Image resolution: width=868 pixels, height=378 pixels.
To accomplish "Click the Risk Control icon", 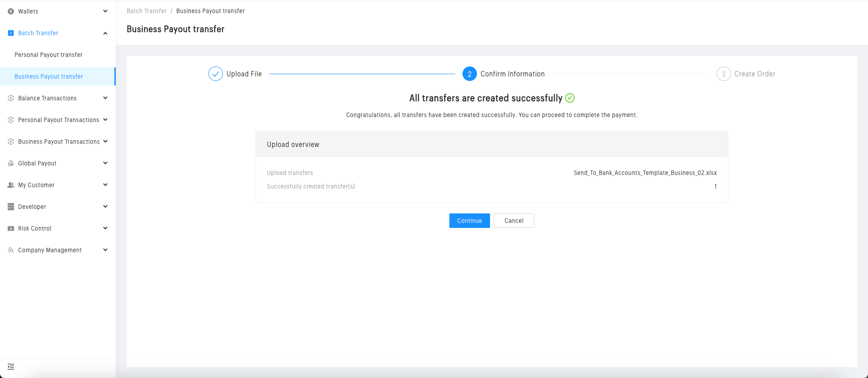I will point(11,228).
